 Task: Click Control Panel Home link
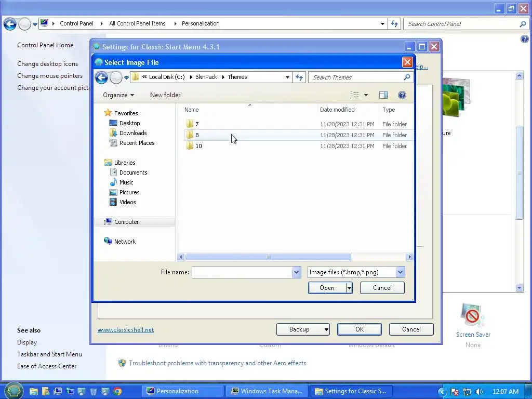pyautogui.click(x=45, y=45)
